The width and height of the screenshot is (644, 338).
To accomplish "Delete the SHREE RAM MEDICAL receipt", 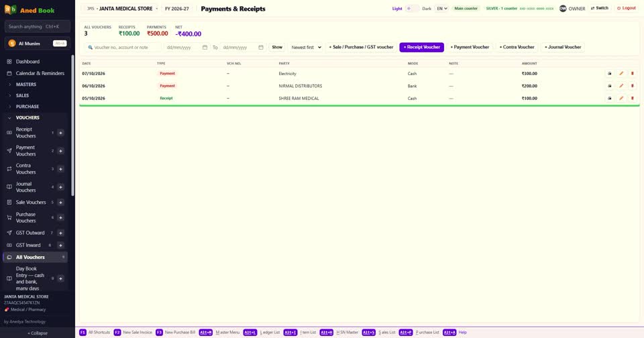I will coord(632,98).
